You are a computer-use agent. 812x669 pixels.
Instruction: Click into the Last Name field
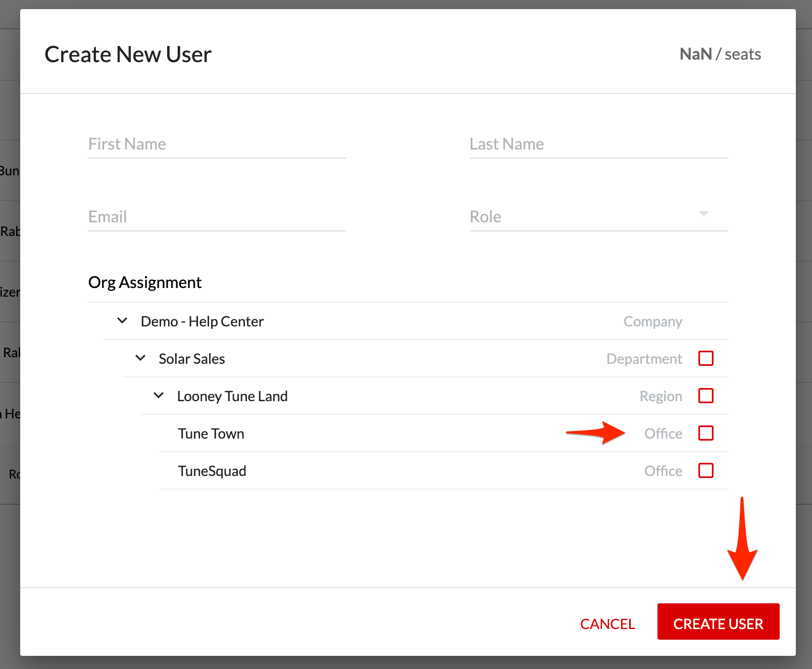(598, 145)
